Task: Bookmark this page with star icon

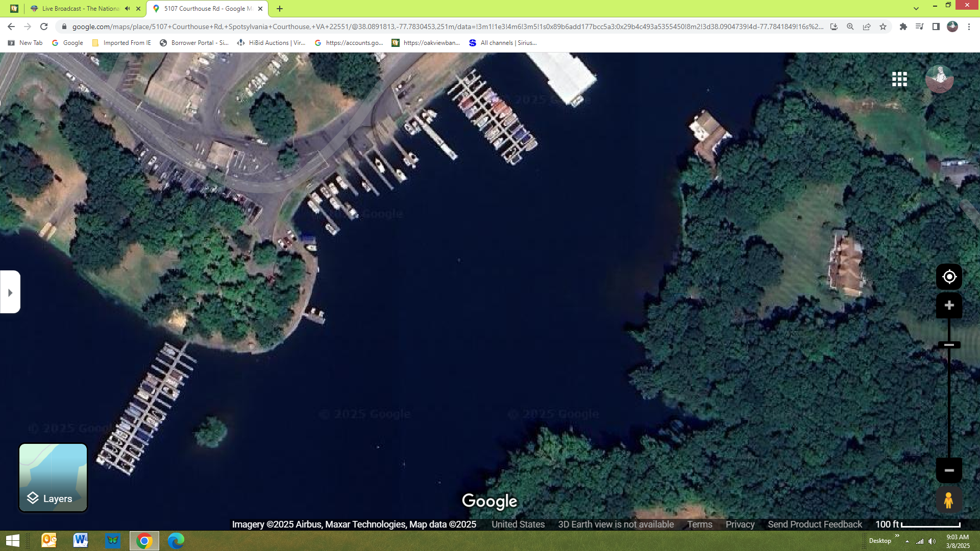Action: [x=883, y=27]
